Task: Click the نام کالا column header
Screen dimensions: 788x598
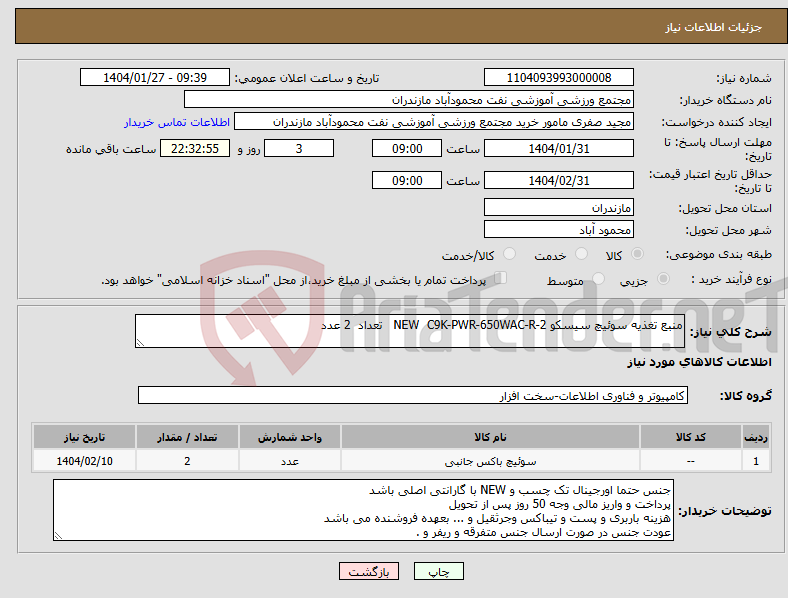Action: (490, 437)
